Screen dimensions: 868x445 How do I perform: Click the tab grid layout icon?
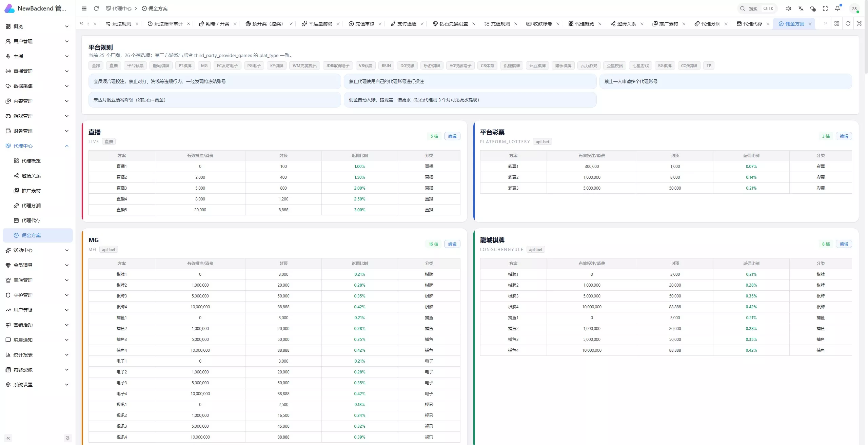coord(837,23)
